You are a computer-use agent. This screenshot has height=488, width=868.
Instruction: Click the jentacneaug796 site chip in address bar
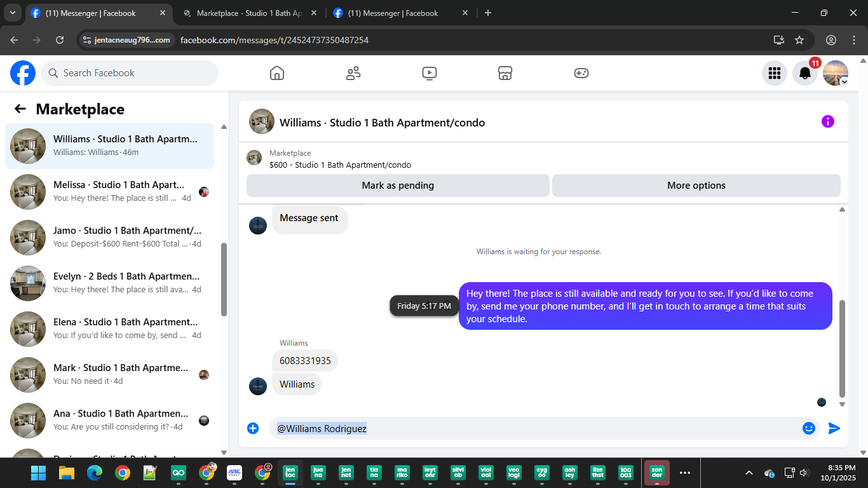click(126, 40)
